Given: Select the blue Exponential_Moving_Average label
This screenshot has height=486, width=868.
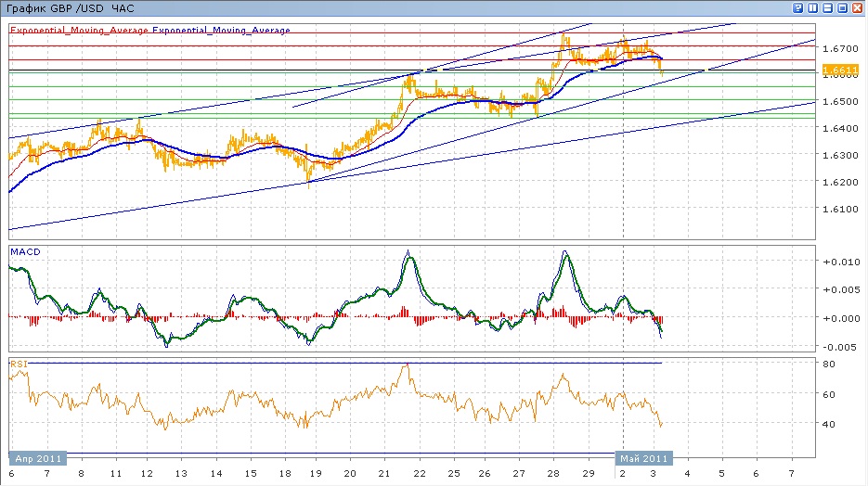Looking at the screenshot, I should pyautogui.click(x=222, y=30).
